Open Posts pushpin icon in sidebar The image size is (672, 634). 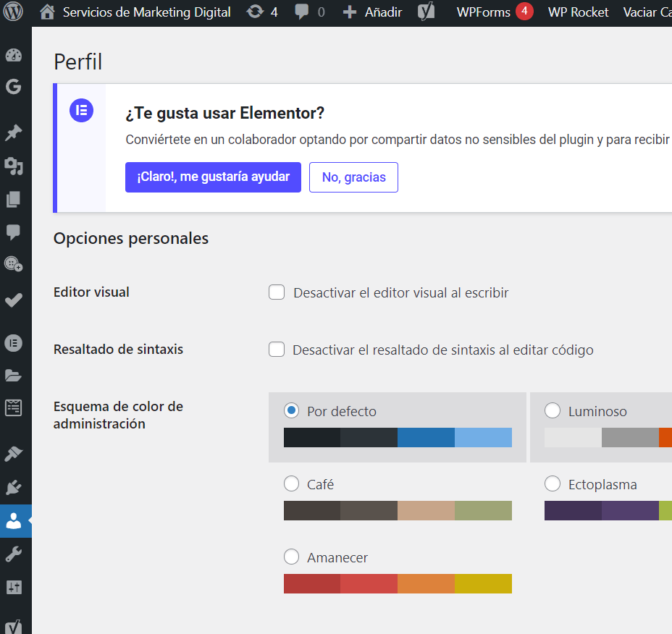pos(13,132)
